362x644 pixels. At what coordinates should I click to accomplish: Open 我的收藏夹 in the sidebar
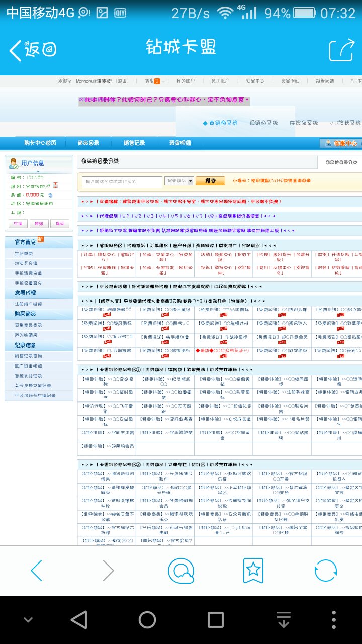(x=26, y=335)
